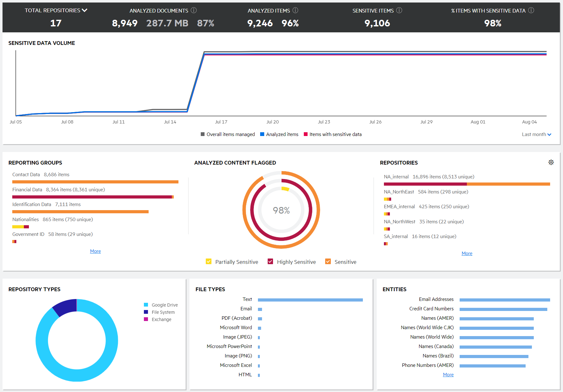The width and height of the screenshot is (563, 392).
Task: Open Repositories panel gear settings
Action: [551, 162]
